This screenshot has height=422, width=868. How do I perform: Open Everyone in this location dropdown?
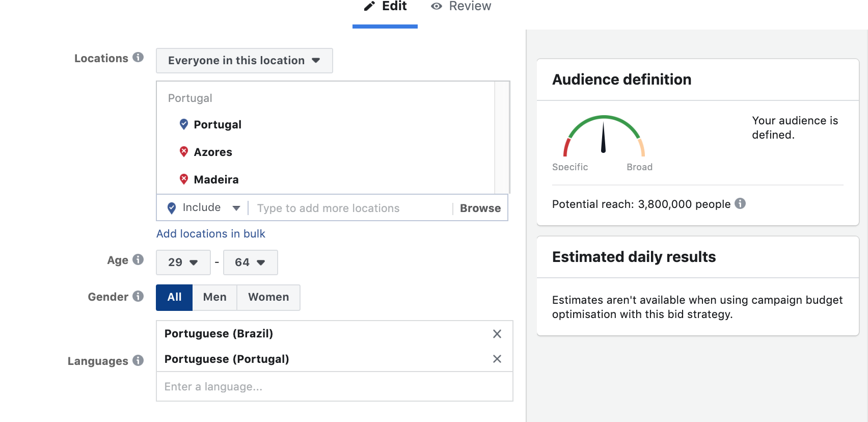tap(244, 61)
